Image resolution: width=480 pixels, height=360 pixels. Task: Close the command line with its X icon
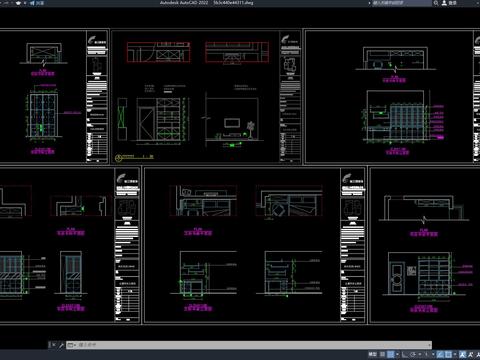pos(53,345)
